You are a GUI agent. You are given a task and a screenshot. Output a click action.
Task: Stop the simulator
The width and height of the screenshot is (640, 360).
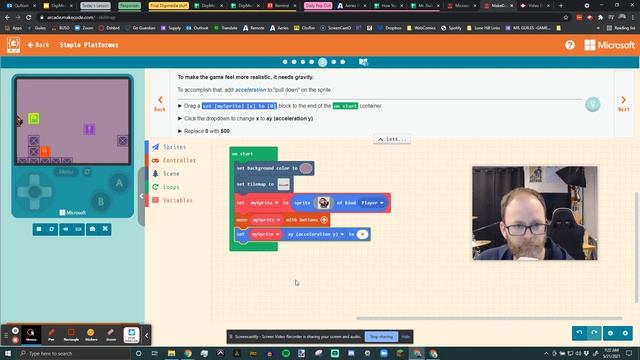click(x=39, y=229)
